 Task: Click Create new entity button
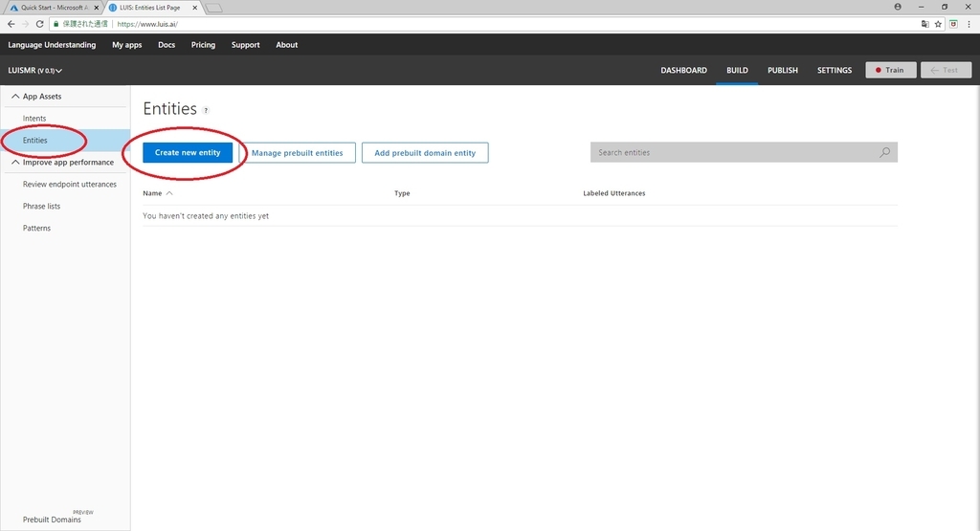(188, 152)
